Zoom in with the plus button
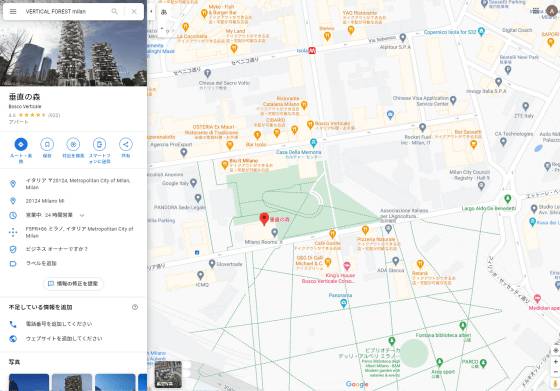 pyautogui.click(x=555, y=362)
